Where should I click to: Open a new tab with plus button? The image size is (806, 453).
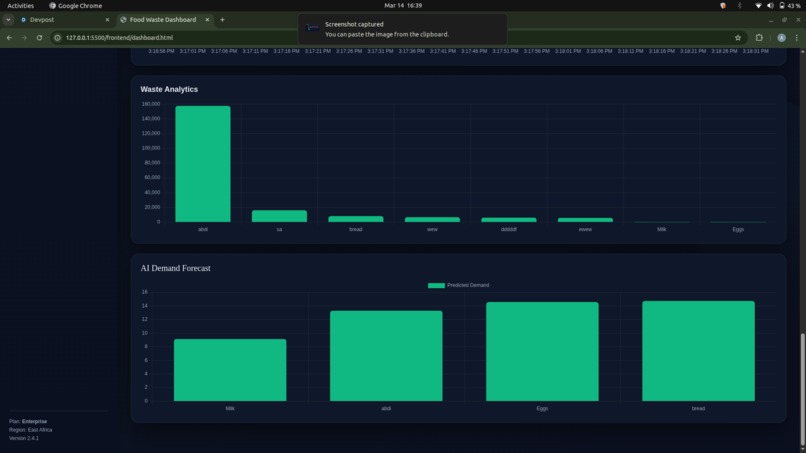point(223,20)
